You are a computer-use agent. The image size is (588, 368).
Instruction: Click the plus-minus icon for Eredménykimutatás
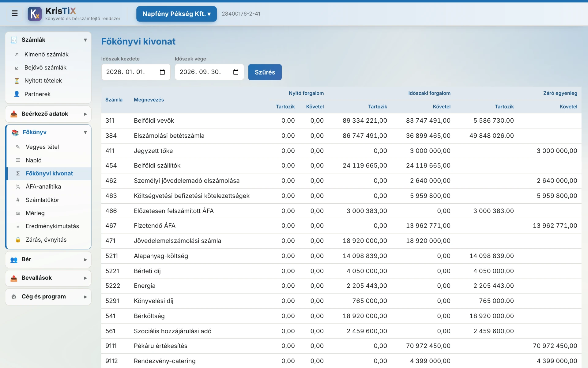coord(18,226)
